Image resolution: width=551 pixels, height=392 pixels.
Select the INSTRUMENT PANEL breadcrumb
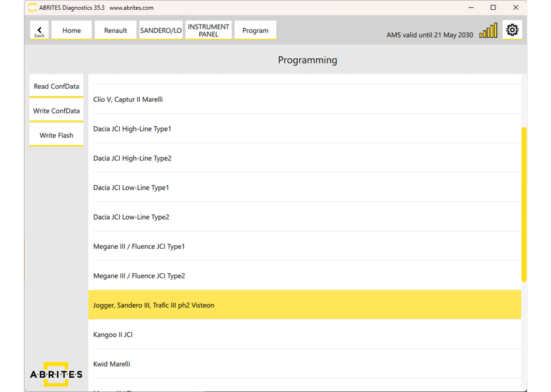pyautogui.click(x=208, y=30)
